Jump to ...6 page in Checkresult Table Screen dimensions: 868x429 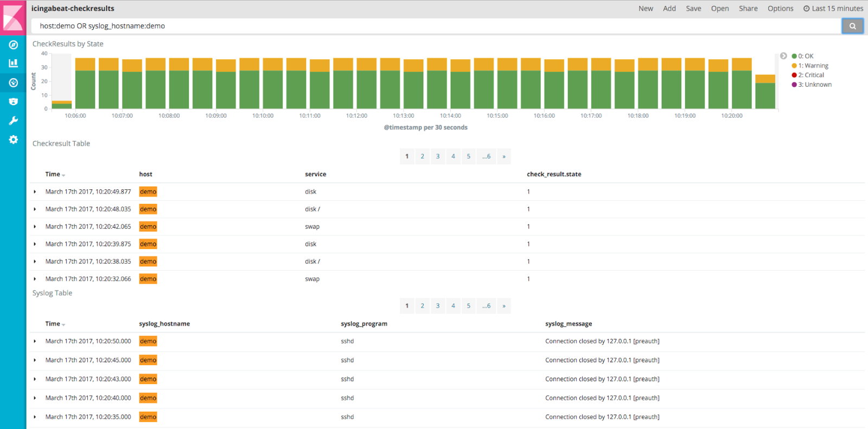click(x=487, y=156)
